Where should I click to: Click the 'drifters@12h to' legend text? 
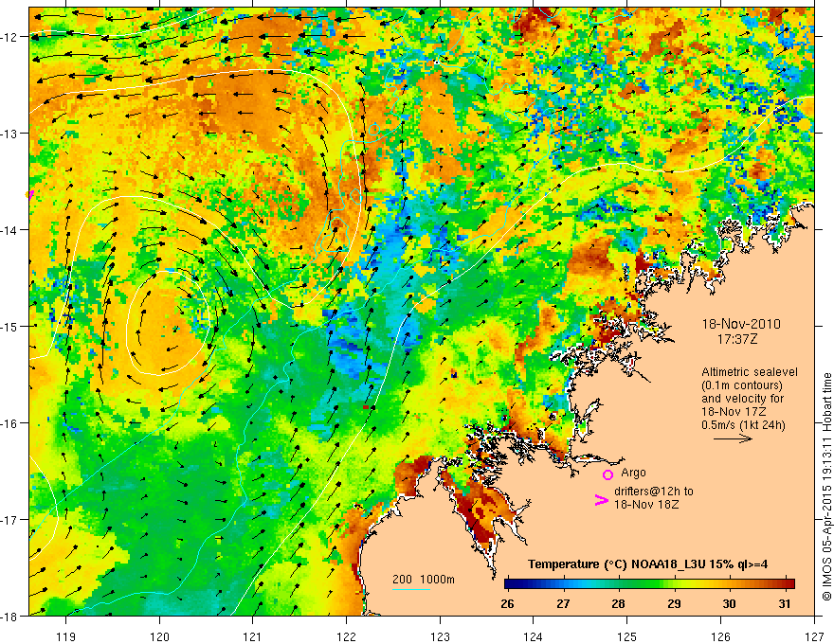pos(654,492)
